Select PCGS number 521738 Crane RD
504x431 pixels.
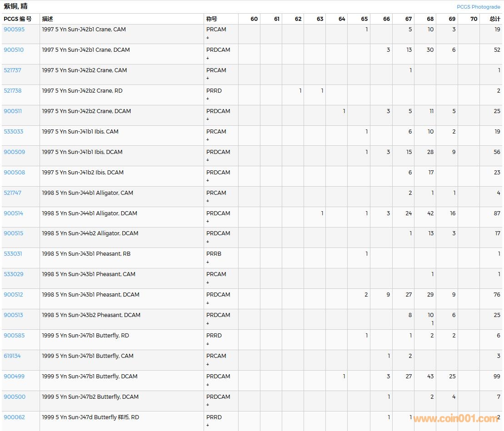pos(13,91)
